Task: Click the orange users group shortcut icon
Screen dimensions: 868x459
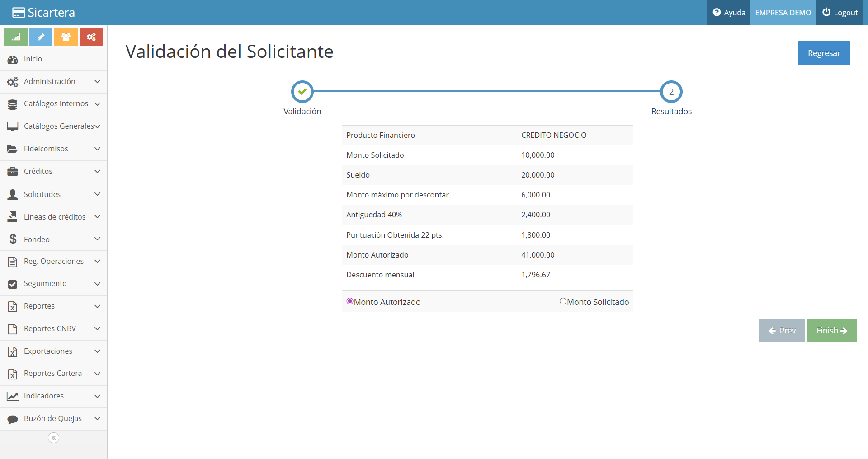Action: coord(66,37)
